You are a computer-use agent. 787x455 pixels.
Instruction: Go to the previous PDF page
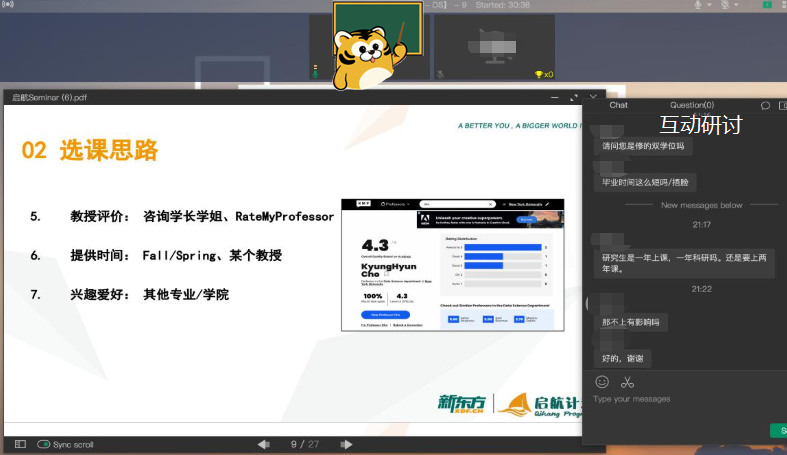(x=264, y=444)
